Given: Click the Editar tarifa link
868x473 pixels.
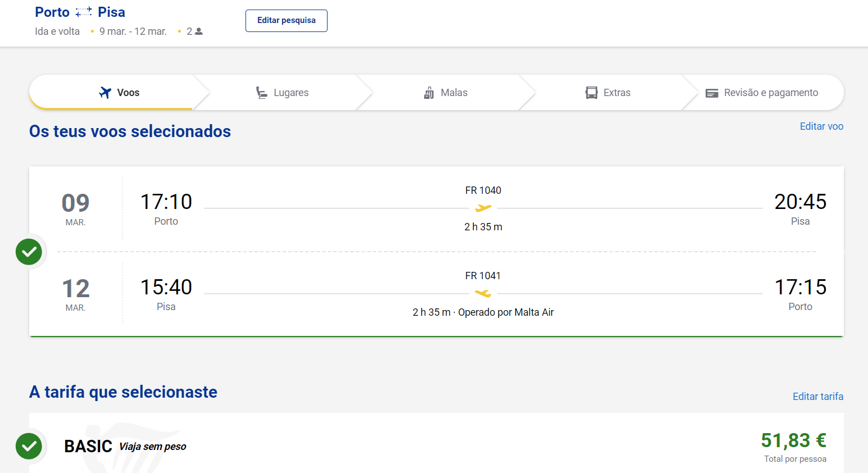Looking at the screenshot, I should [817, 397].
